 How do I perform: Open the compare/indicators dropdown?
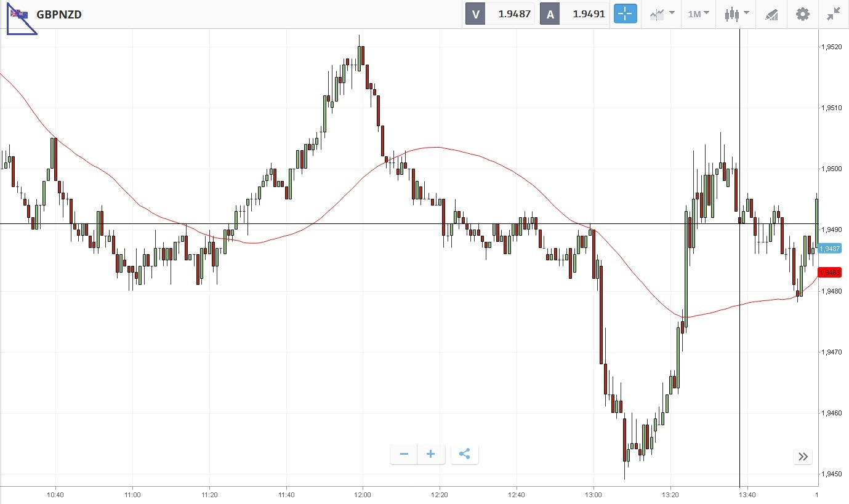(662, 14)
